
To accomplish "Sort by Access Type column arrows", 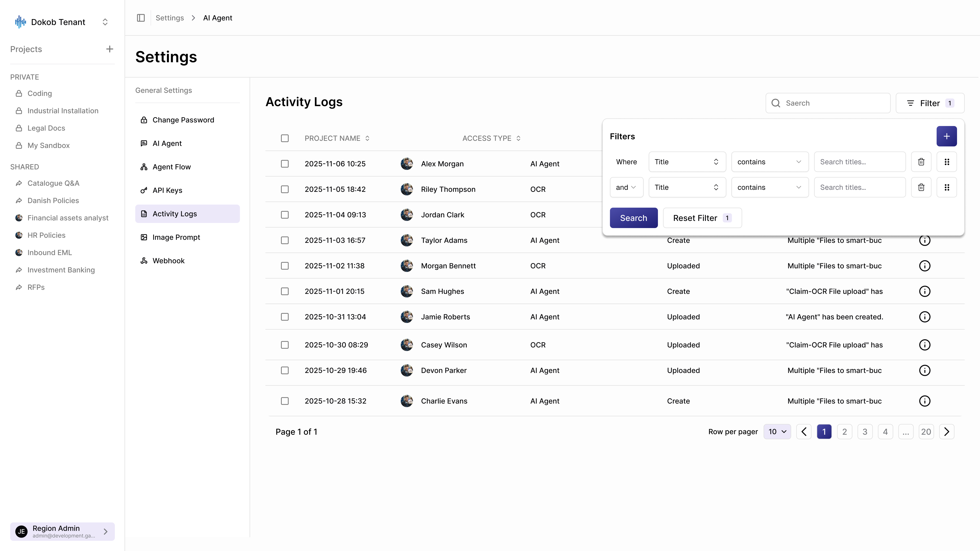I will pos(518,138).
